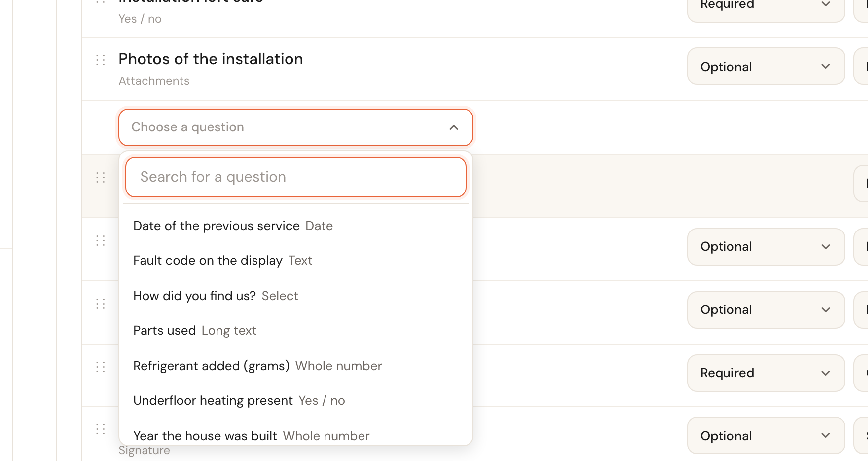Click drag handle on the Signature row
This screenshot has width=868, height=461.
(x=101, y=429)
